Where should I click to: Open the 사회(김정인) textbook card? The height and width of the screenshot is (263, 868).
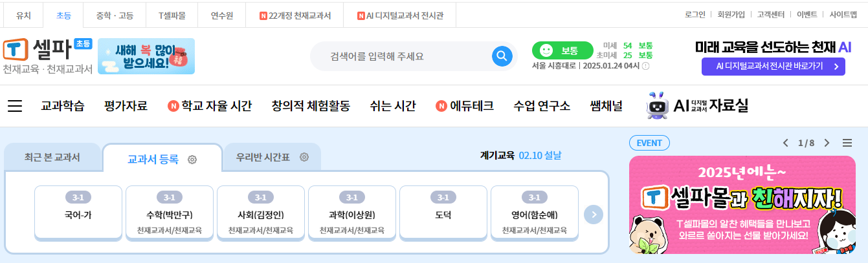point(260,213)
